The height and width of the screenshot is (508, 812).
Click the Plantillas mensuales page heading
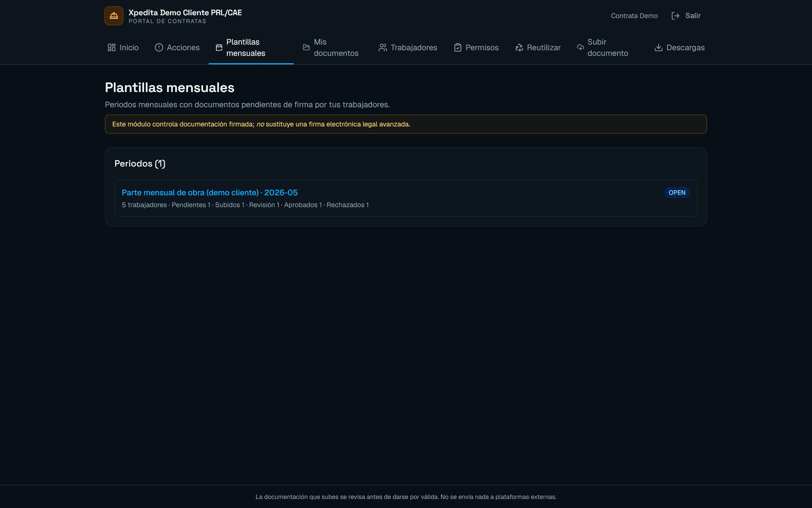click(x=169, y=88)
